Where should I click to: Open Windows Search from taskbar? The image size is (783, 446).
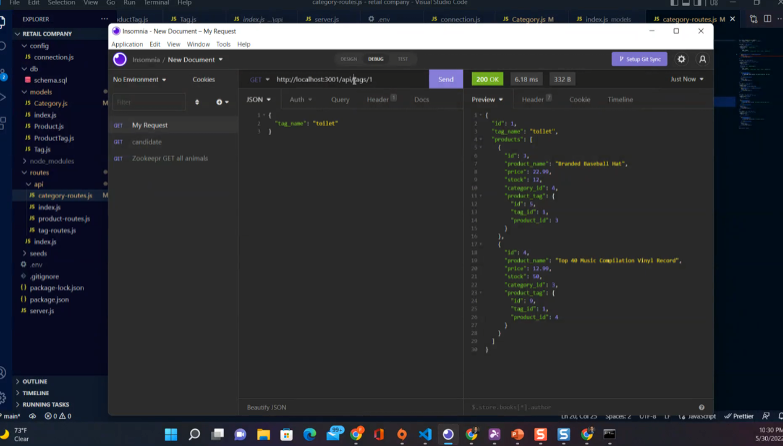194,434
